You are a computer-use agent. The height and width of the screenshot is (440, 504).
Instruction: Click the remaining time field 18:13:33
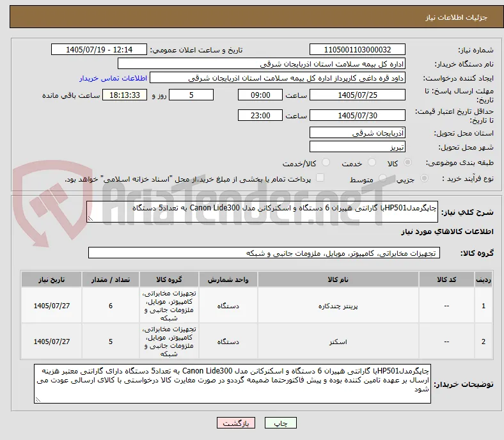(125, 95)
